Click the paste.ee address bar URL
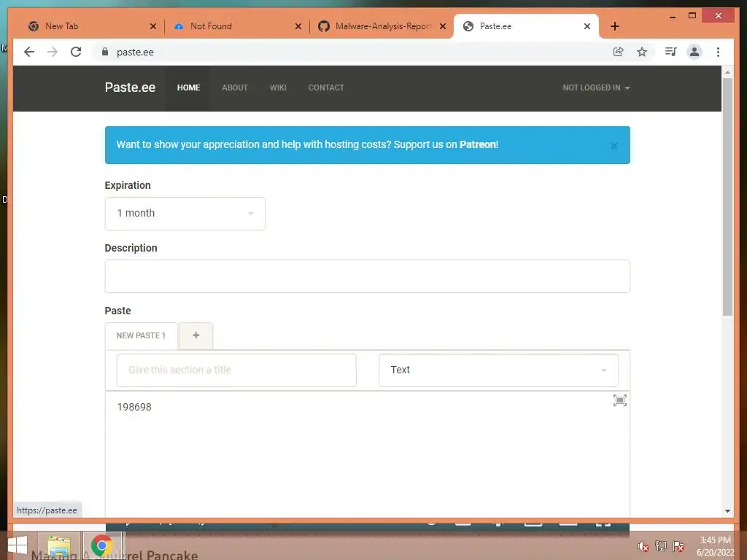 [135, 52]
